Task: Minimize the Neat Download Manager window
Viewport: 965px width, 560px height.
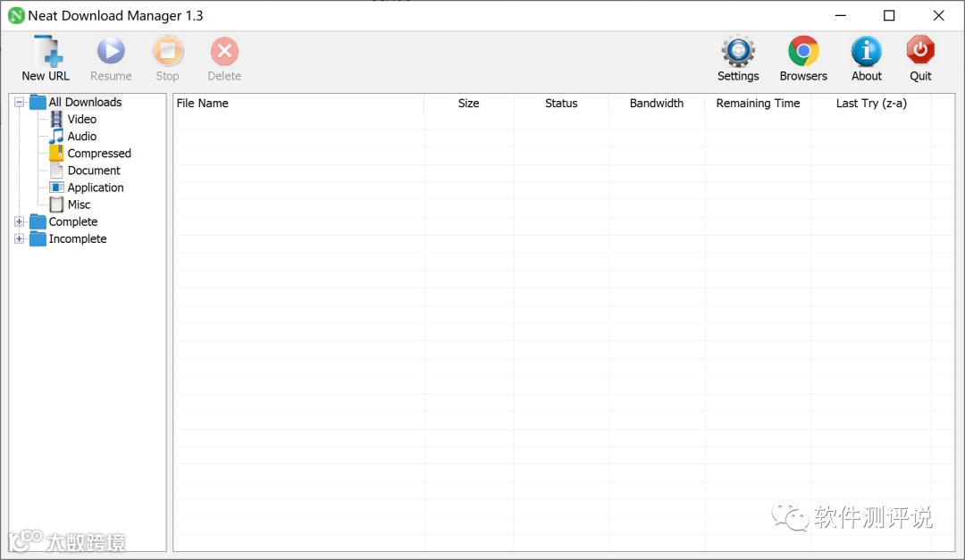Action: pos(841,15)
